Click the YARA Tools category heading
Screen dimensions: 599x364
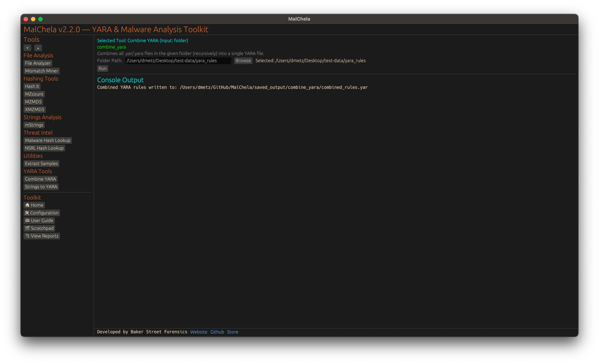point(38,171)
